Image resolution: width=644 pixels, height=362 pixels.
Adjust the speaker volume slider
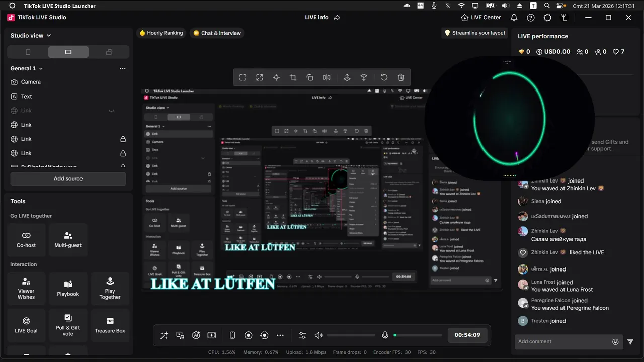[x=351, y=335]
